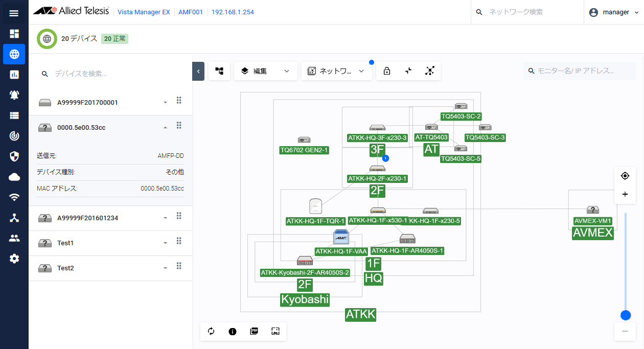Select the AVMEX-VM1 unknown device node

tap(593, 210)
